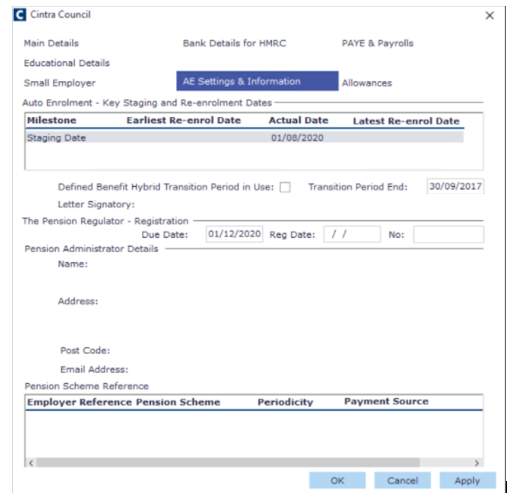Click the horizontal scrollbar thumb
Viewport: 514px width, 499px height.
click(x=228, y=463)
